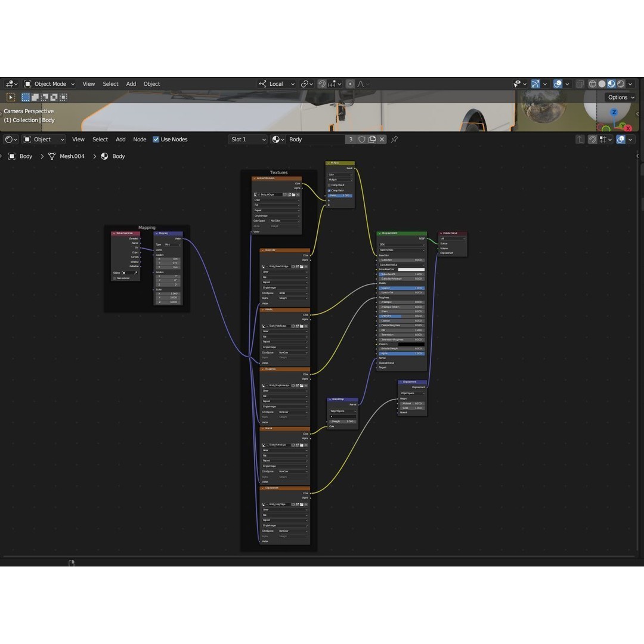Select rendered viewport shading sphere
644x644 pixels.
point(621,84)
